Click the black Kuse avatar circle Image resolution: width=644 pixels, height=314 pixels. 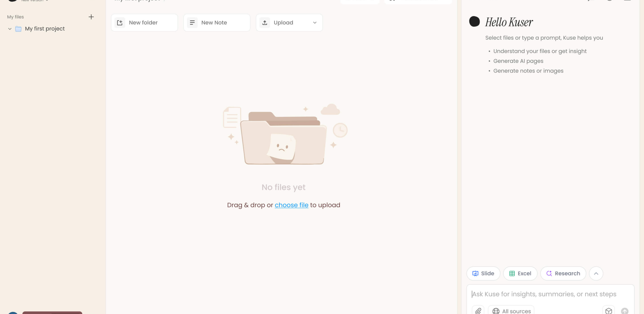pos(474,21)
